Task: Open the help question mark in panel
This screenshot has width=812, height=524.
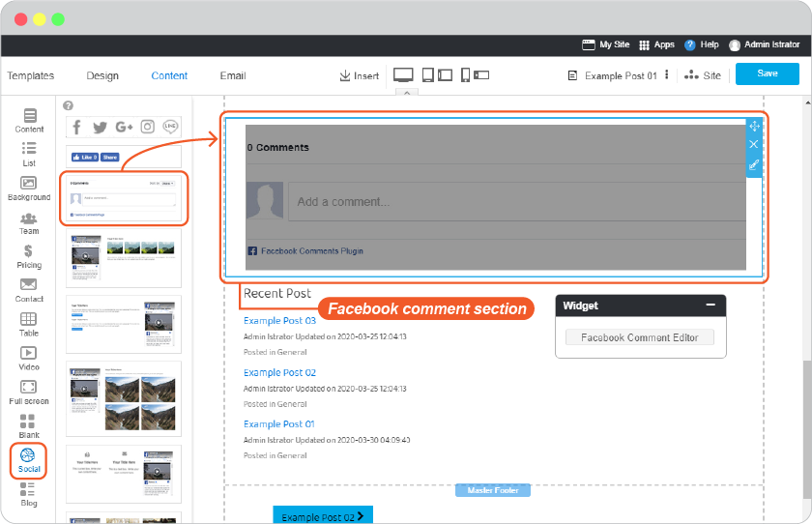Action: coord(68,105)
